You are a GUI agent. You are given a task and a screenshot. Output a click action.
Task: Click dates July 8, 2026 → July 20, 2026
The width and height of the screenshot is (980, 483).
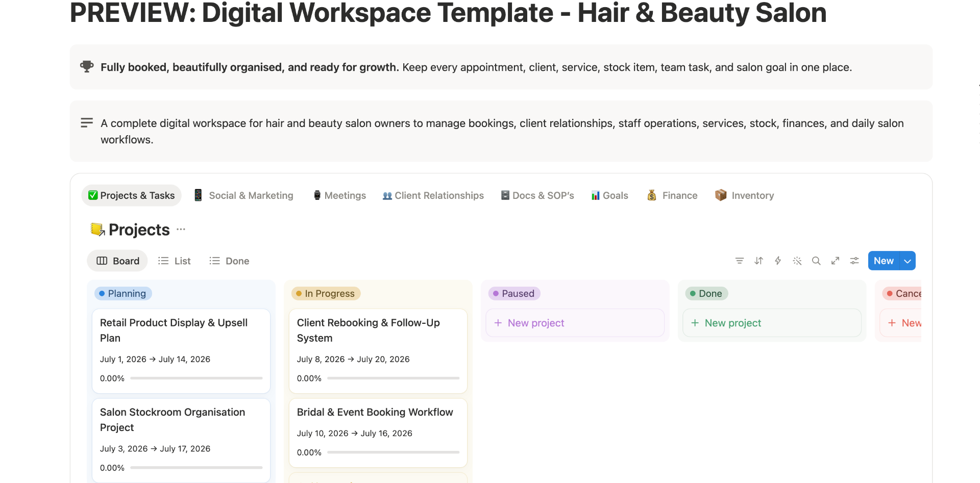[353, 359]
